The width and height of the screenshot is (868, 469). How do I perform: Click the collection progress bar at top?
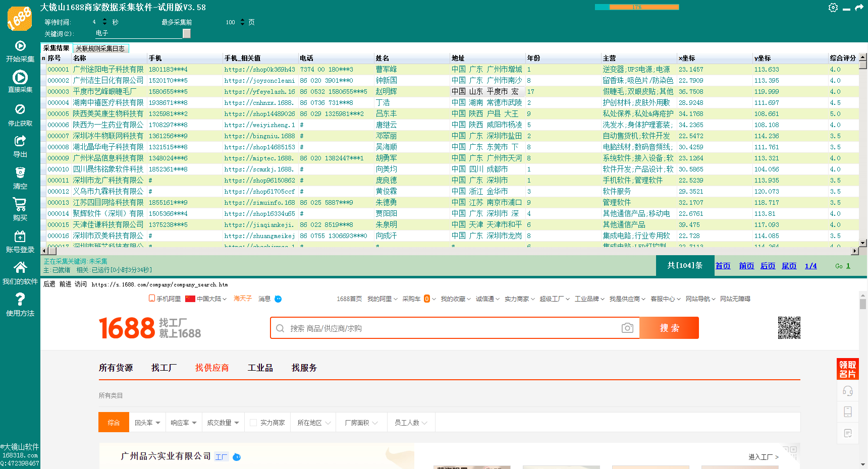[637, 7]
